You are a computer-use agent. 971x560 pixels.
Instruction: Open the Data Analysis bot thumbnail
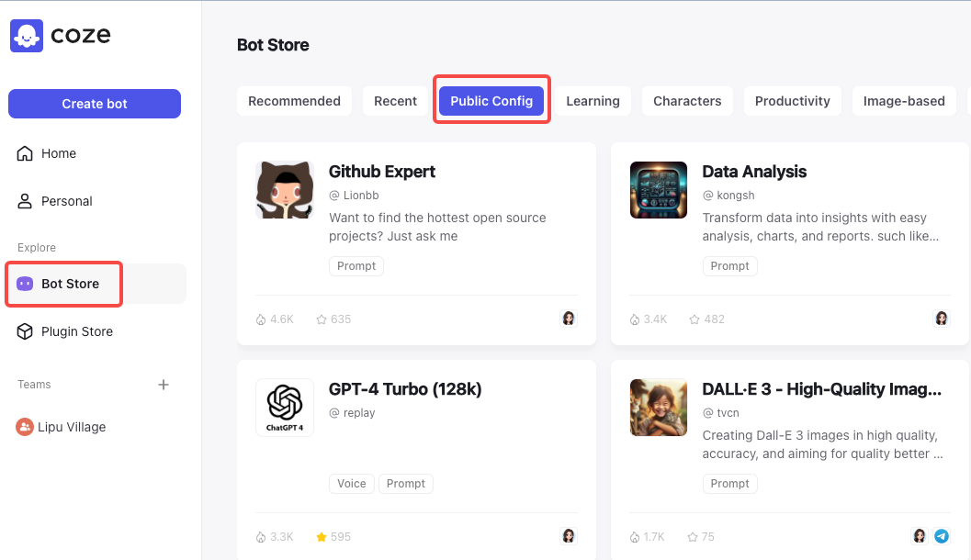(659, 190)
